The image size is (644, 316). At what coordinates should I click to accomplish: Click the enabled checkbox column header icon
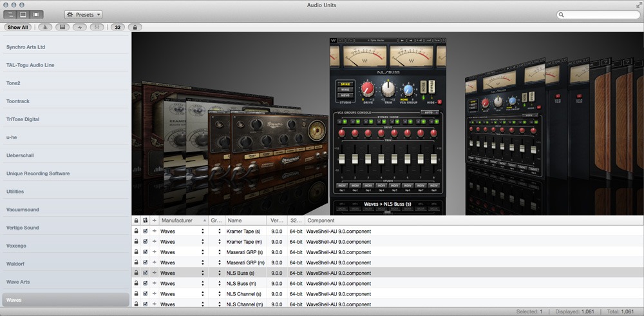coord(145,221)
